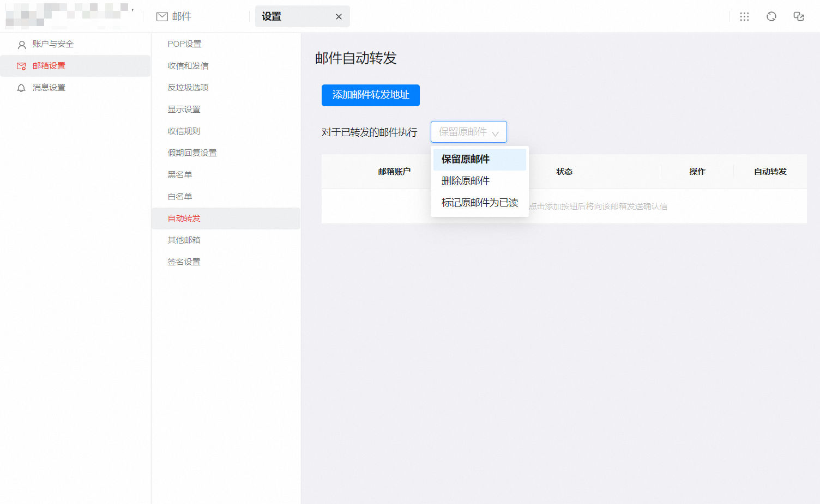Viewport: 820px width, 504px height.
Task: Click the 状态 column header
Action: coord(564,172)
